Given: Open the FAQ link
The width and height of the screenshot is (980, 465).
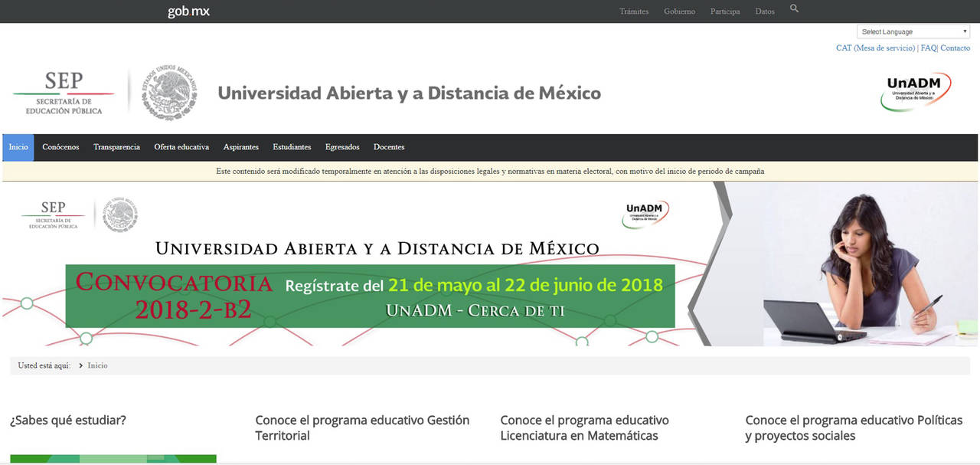Looking at the screenshot, I should pos(928,48).
